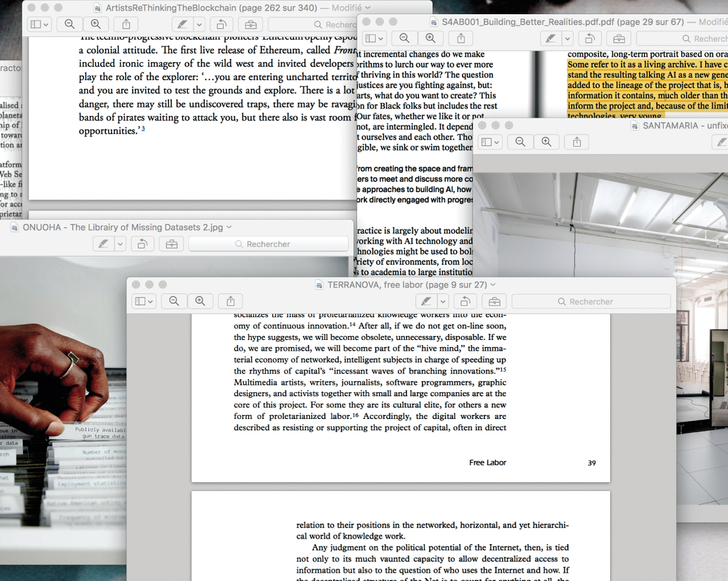
Task: Open highlight color dropdown in ArtistsReThinkingTheBlockchain window
Action: point(199,24)
